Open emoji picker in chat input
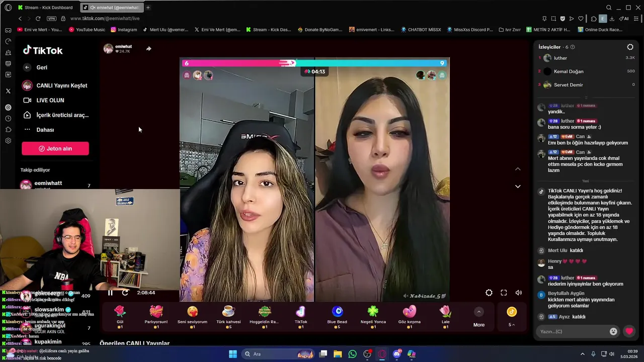 point(613,331)
